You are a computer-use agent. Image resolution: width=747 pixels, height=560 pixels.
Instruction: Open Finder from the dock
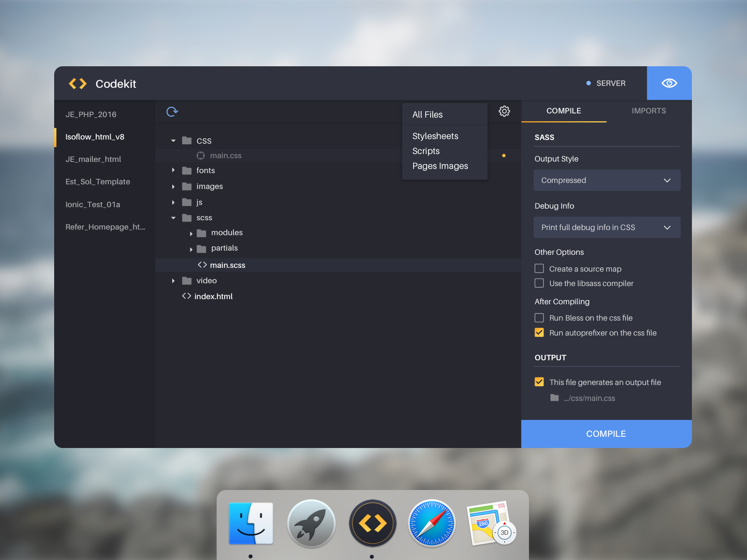tap(251, 523)
